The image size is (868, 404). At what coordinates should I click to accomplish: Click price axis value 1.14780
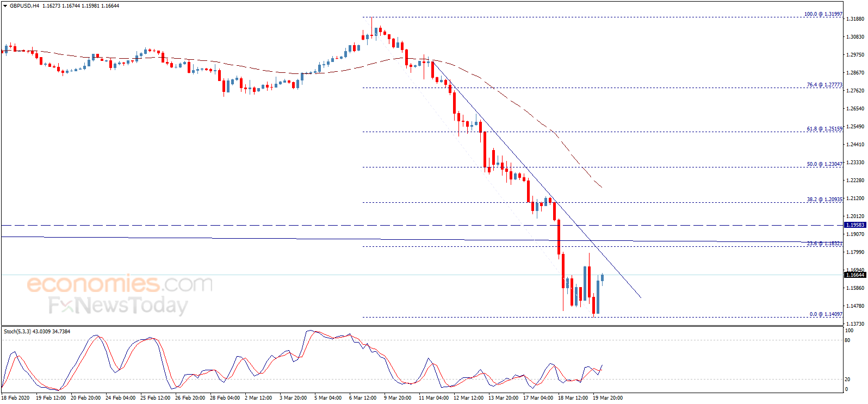[855, 306]
